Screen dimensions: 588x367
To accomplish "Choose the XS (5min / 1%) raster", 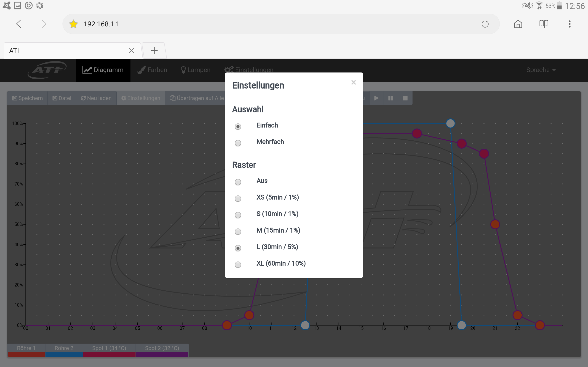I will coord(238,199).
